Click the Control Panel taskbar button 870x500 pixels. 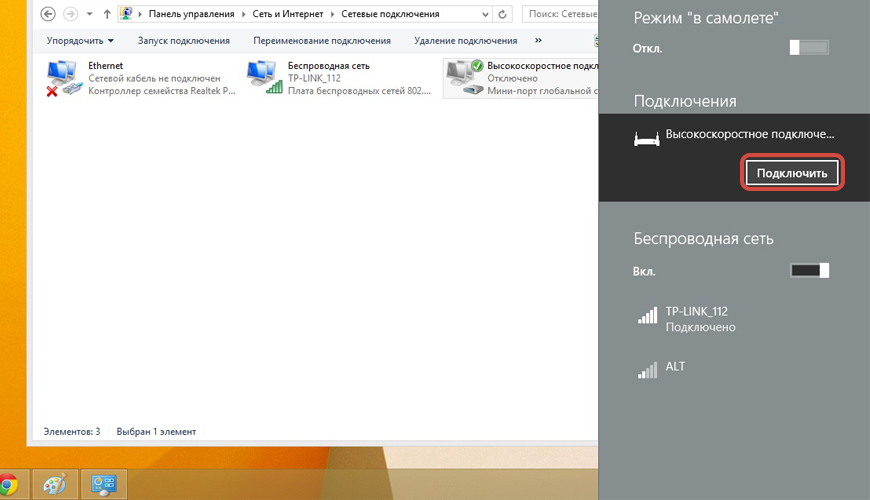(x=104, y=484)
